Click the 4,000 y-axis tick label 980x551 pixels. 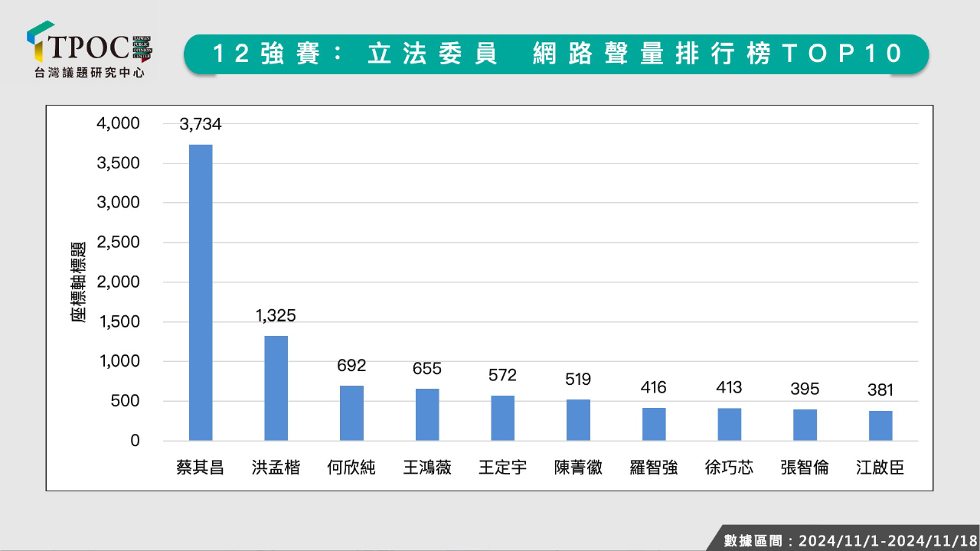(119, 123)
